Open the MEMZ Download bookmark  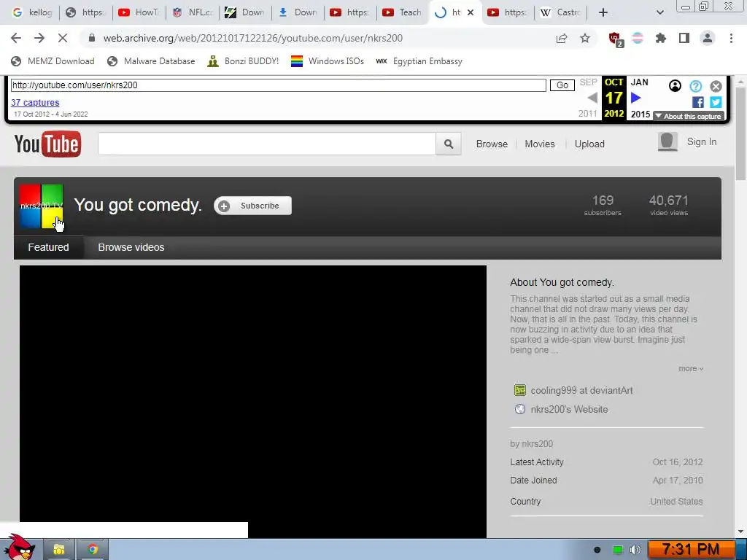click(x=53, y=61)
